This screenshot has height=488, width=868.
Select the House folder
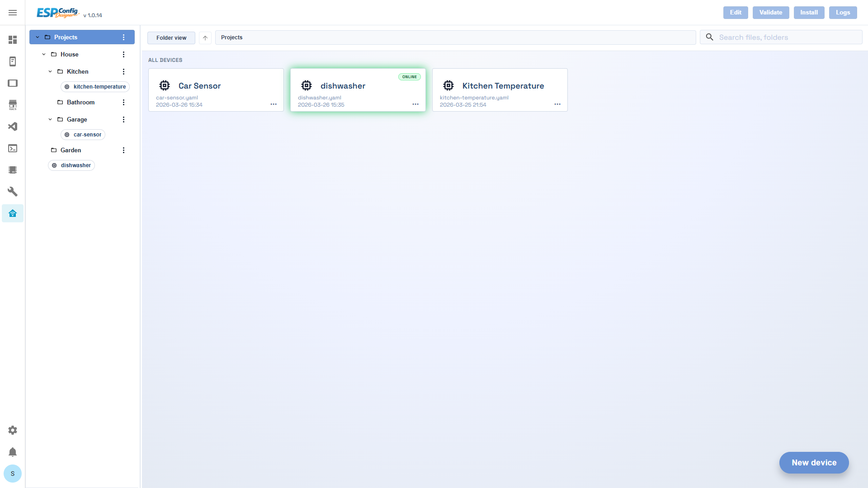tap(69, 54)
